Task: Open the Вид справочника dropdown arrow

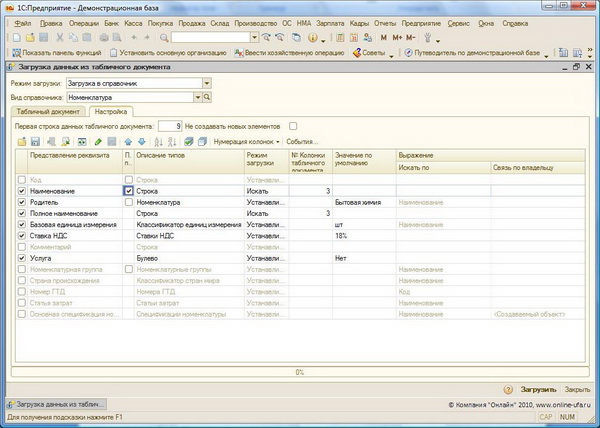Action: point(197,98)
